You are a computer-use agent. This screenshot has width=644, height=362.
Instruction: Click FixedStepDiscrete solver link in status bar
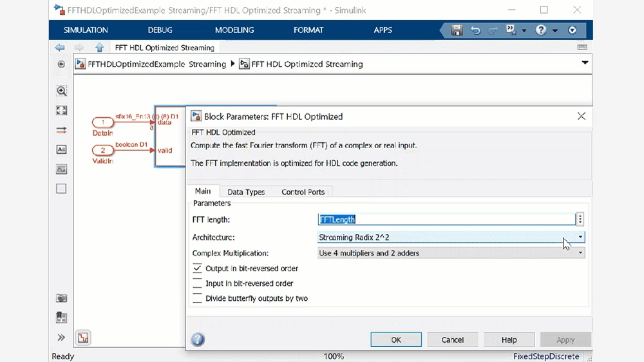(x=546, y=356)
